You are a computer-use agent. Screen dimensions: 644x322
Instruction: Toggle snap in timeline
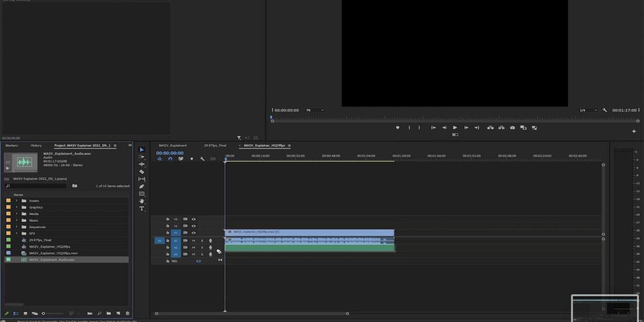(170, 159)
